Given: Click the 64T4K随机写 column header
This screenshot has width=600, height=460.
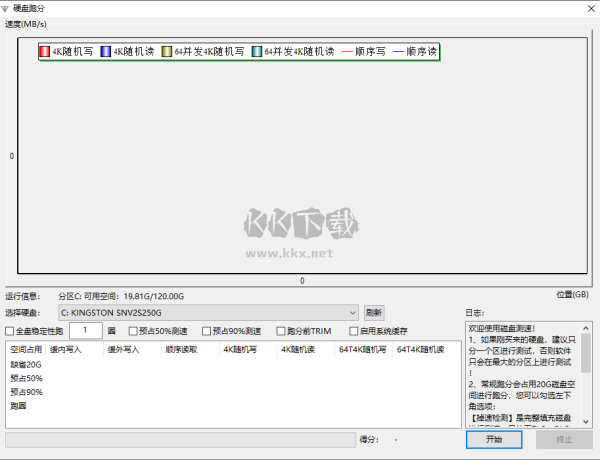Looking at the screenshot, I should [x=363, y=349].
